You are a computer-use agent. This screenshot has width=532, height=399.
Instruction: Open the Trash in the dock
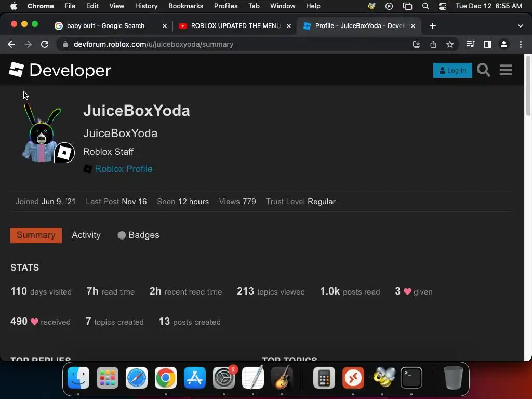coord(453,378)
